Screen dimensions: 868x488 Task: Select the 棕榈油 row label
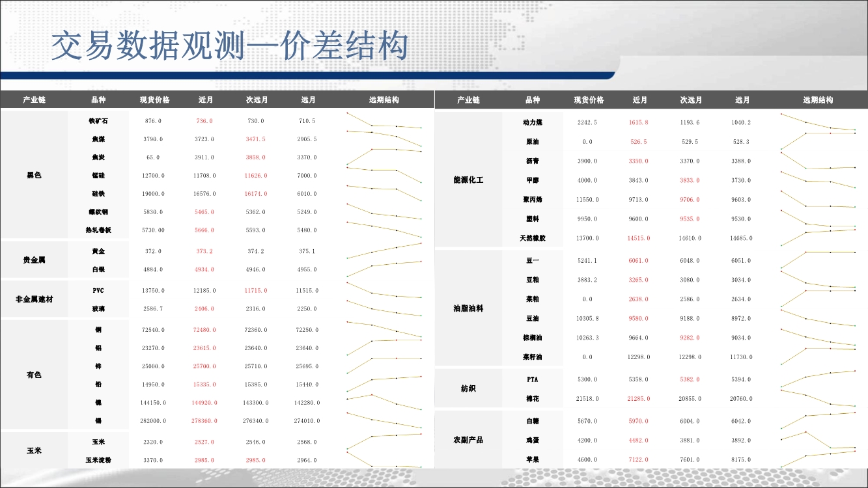[533, 338]
